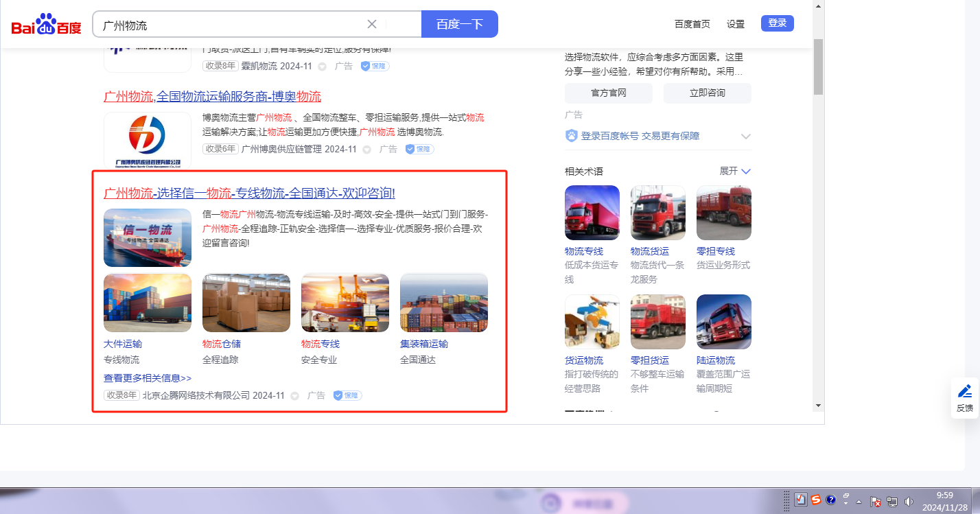The height and width of the screenshot is (514, 980).
Task: Click 查看更多相关信息>> link
Action: tap(148, 378)
